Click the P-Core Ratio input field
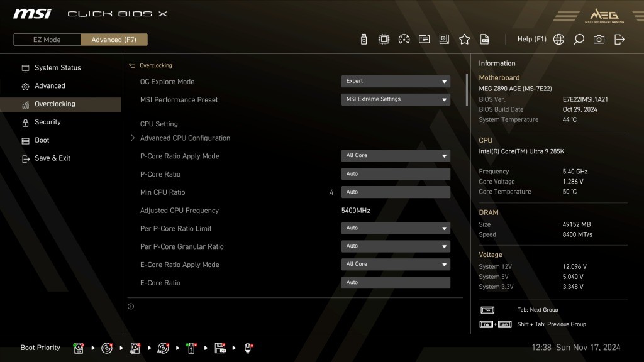644x362 pixels. click(396, 173)
